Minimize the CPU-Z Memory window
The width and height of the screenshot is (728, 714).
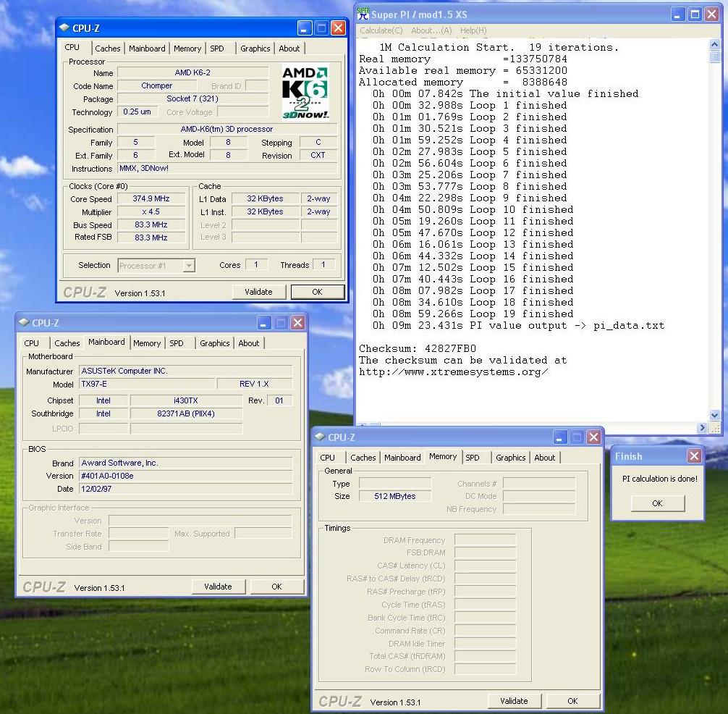point(560,437)
